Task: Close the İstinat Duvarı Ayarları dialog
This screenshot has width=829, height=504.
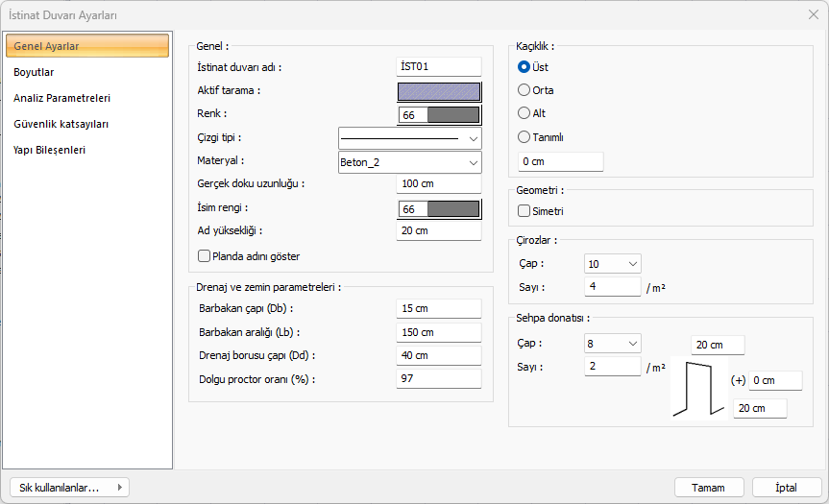Action: [x=814, y=14]
